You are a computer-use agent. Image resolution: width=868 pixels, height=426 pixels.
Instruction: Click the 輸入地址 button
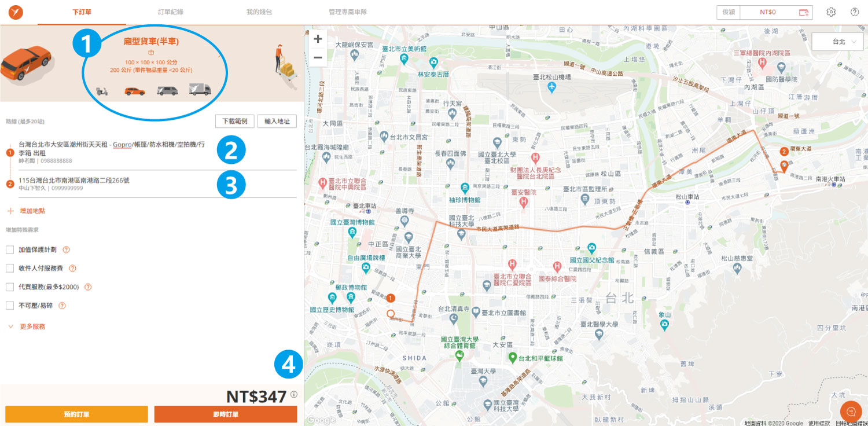tap(277, 121)
